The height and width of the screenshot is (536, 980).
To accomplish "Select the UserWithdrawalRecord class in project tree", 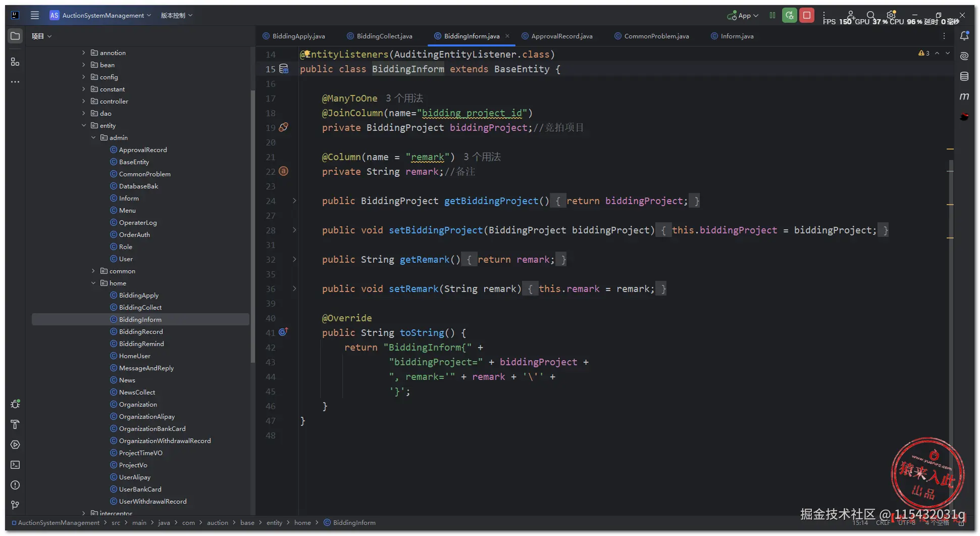I will pos(152,501).
